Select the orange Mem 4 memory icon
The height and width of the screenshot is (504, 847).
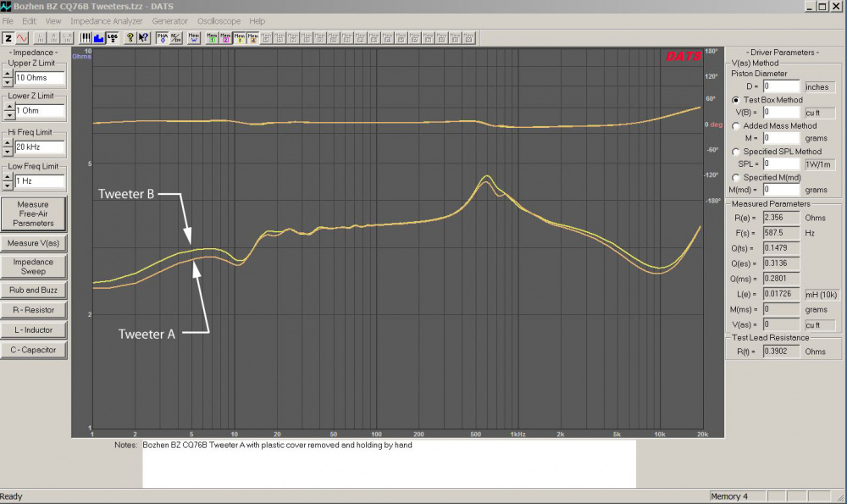pyautogui.click(x=252, y=38)
